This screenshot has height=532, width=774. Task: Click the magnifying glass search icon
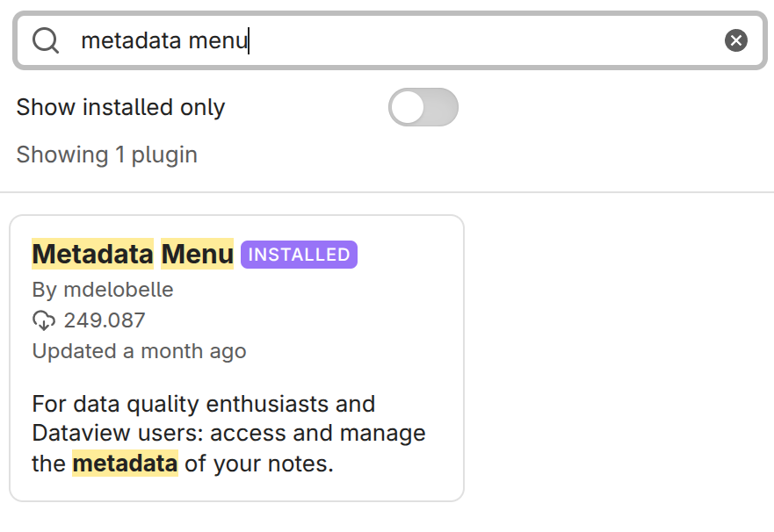click(x=45, y=40)
